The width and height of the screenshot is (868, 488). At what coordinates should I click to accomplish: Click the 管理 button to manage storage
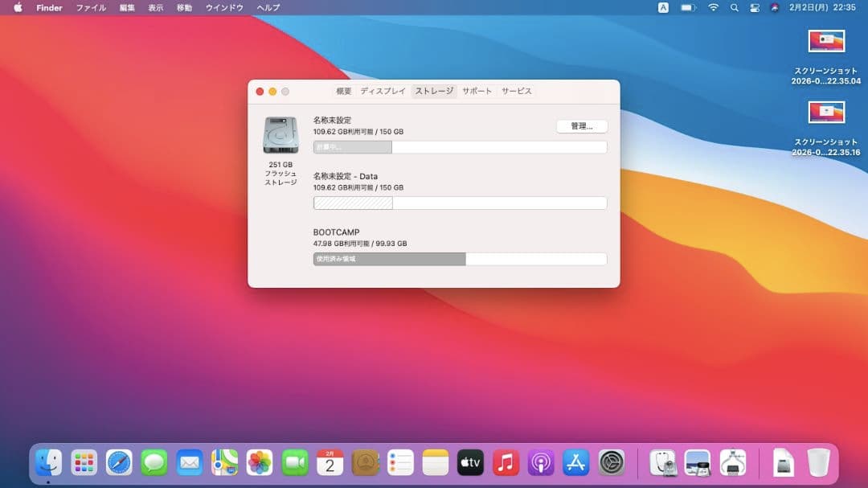[x=581, y=126]
